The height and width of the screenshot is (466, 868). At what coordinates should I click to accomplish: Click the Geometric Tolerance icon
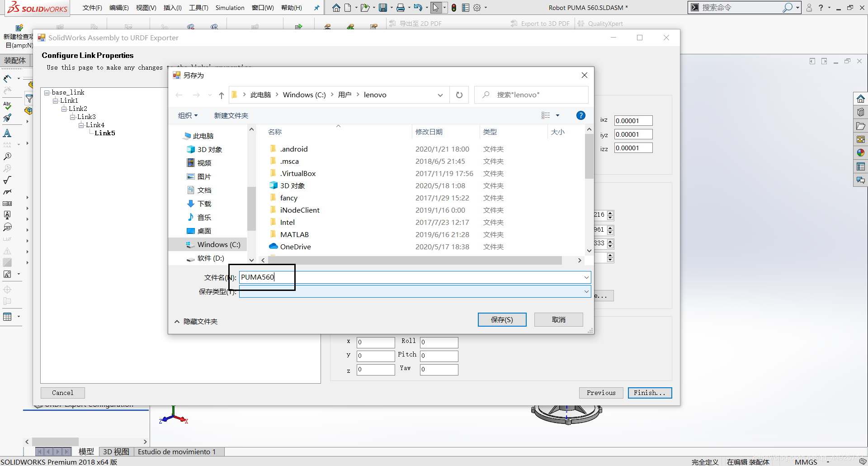[7, 204]
